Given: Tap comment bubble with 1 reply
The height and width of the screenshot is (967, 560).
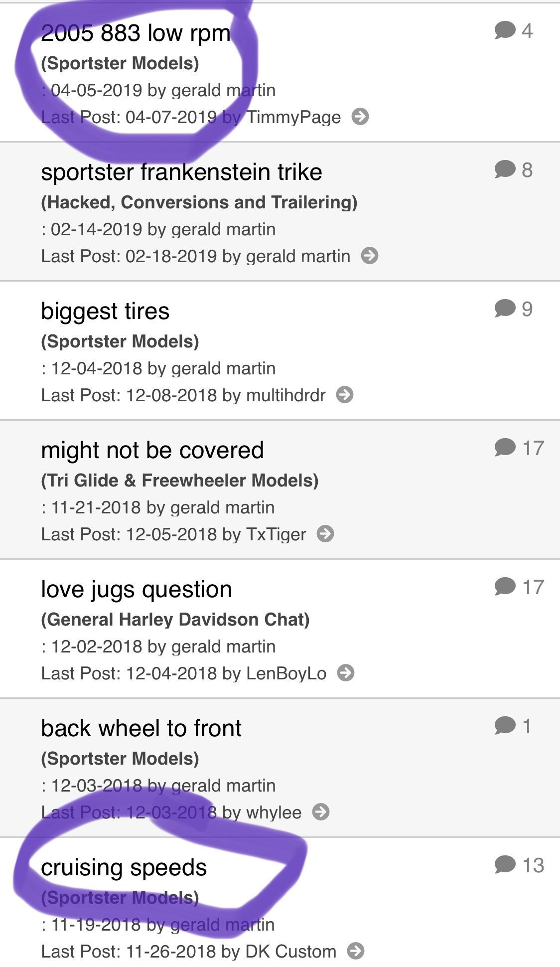Looking at the screenshot, I should pyautogui.click(x=505, y=726).
